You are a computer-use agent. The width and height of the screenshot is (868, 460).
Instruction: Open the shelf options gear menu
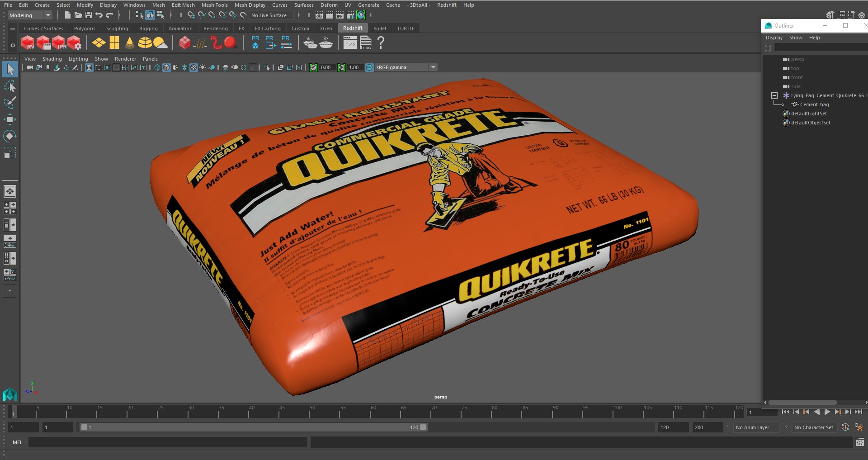point(13,45)
